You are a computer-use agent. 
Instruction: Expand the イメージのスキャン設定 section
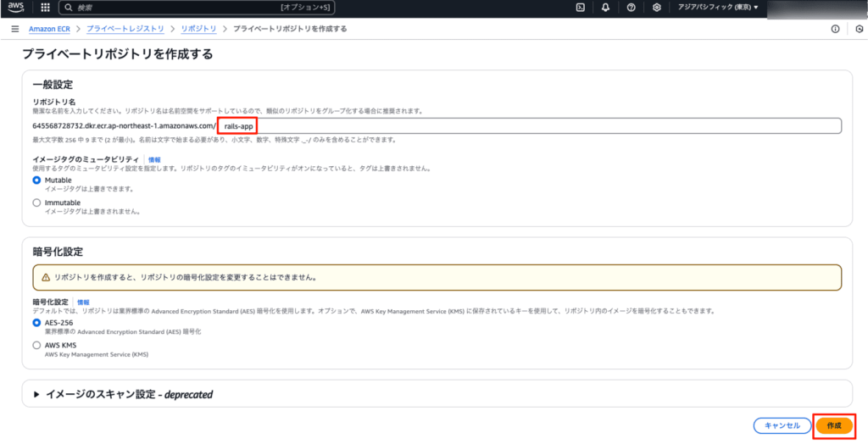click(x=36, y=394)
